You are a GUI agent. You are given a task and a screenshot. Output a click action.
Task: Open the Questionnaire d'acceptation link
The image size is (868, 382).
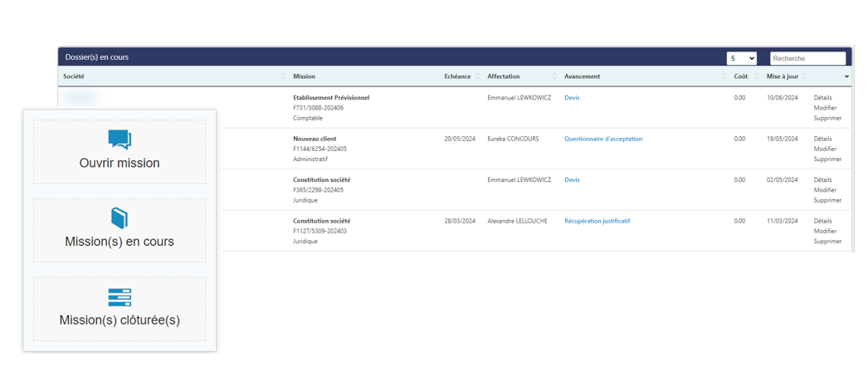[x=602, y=139]
